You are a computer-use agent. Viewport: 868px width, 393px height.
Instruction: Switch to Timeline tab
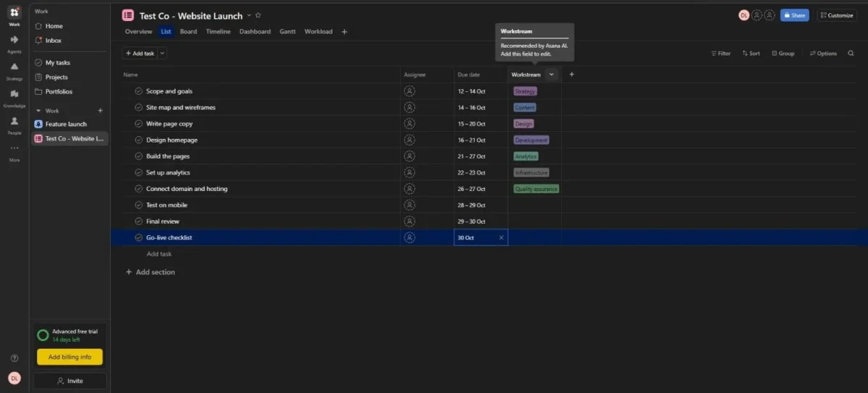click(x=218, y=32)
